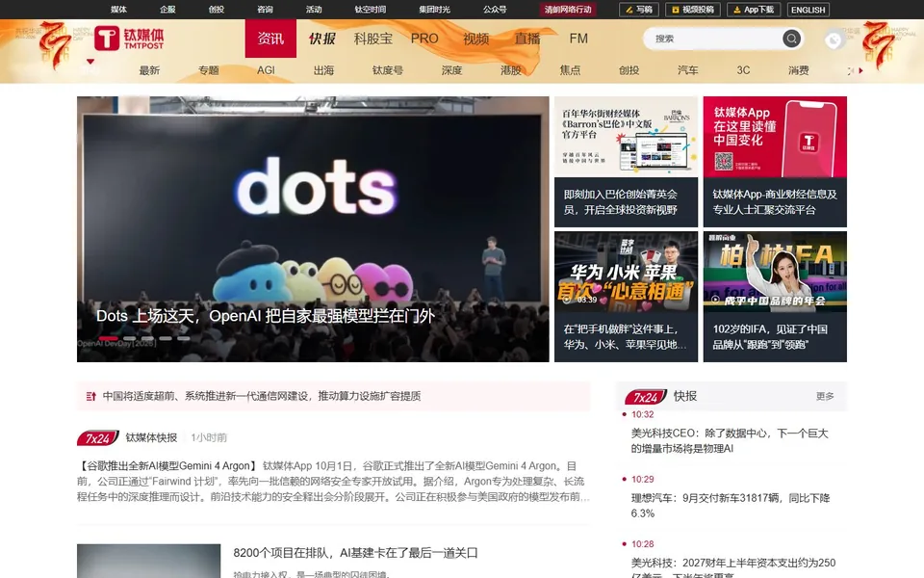Play the 华为 小米 苹果 video thumbnail
The height and width of the screenshot is (578, 924).
(626, 272)
